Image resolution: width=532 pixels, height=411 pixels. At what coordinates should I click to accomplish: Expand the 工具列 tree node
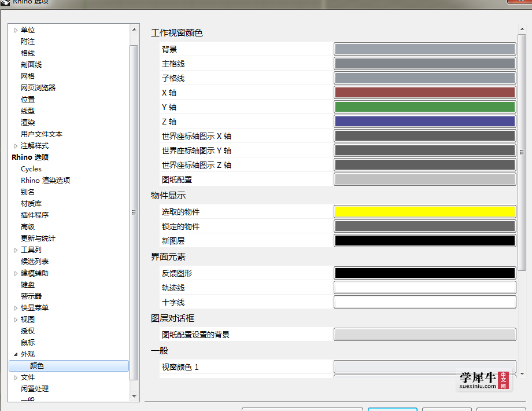click(x=16, y=250)
